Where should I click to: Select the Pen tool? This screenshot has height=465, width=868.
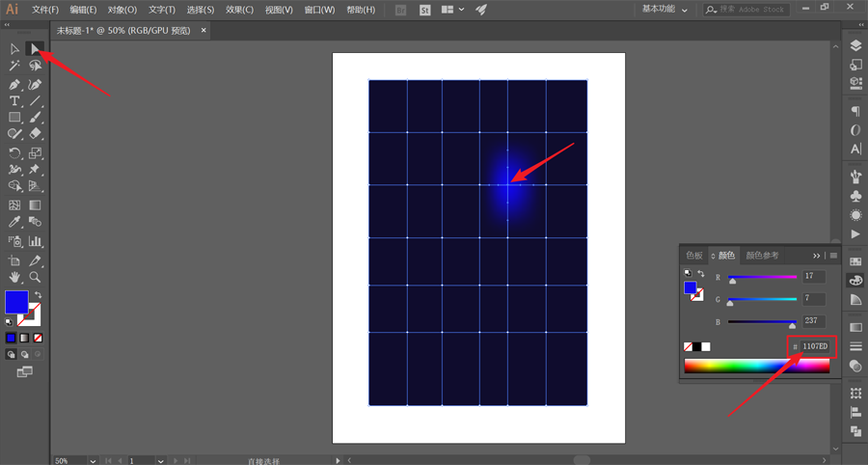pos(14,84)
